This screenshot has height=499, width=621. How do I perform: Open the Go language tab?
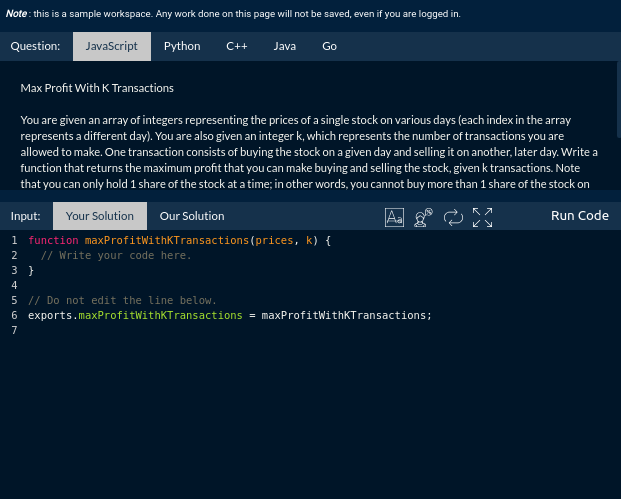click(330, 46)
